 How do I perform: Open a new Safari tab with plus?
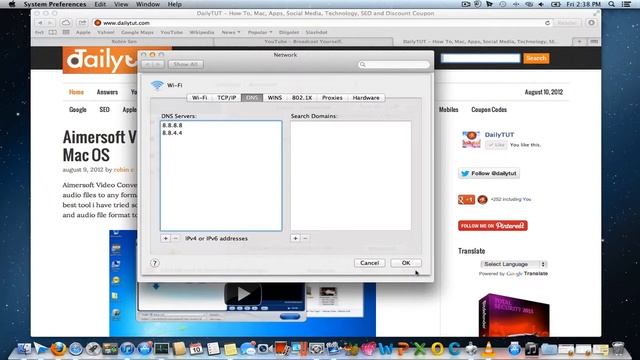pyautogui.click(x=579, y=42)
